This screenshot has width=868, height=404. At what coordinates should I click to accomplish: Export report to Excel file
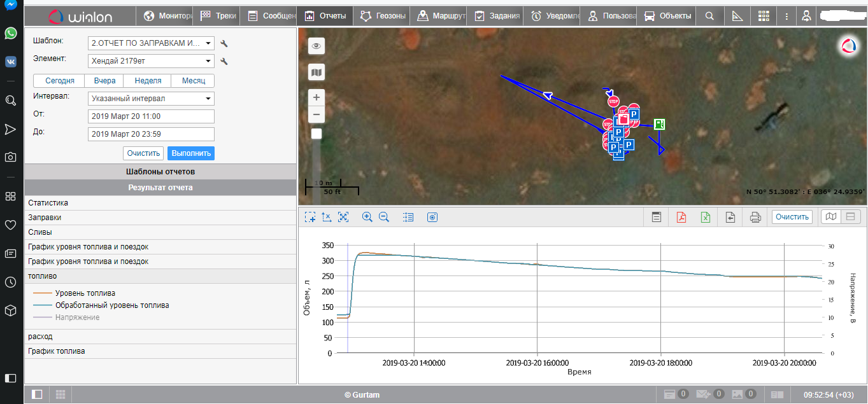click(706, 217)
